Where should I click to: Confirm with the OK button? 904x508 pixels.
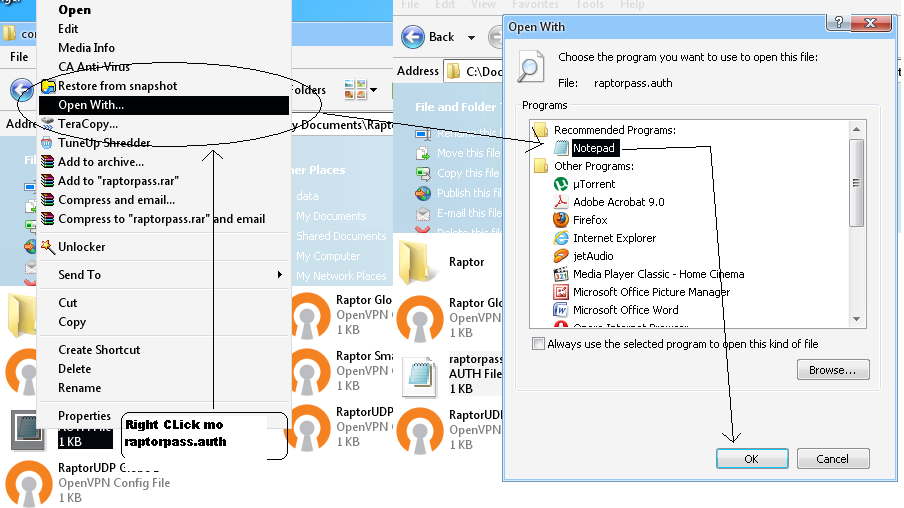[752, 458]
